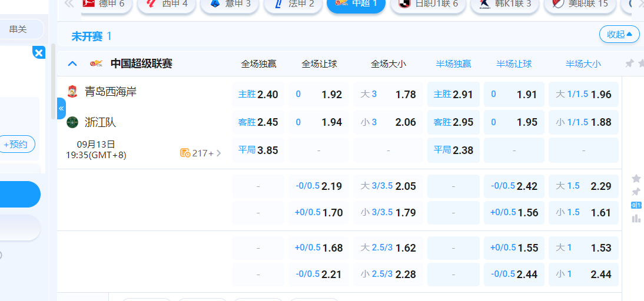Pin the match with side pin icon
This screenshot has width=644, height=301.
pos(636,192)
